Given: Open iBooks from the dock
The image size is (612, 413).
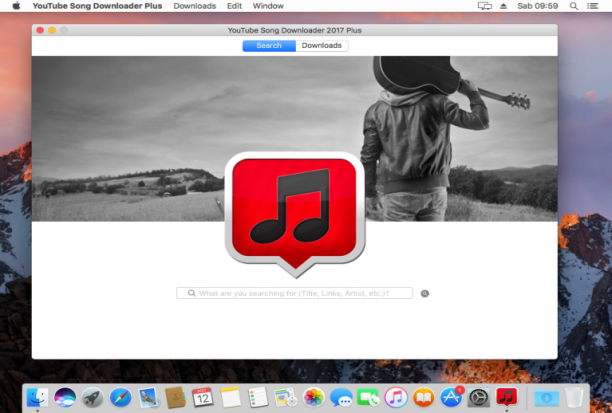Looking at the screenshot, I should [x=423, y=397].
